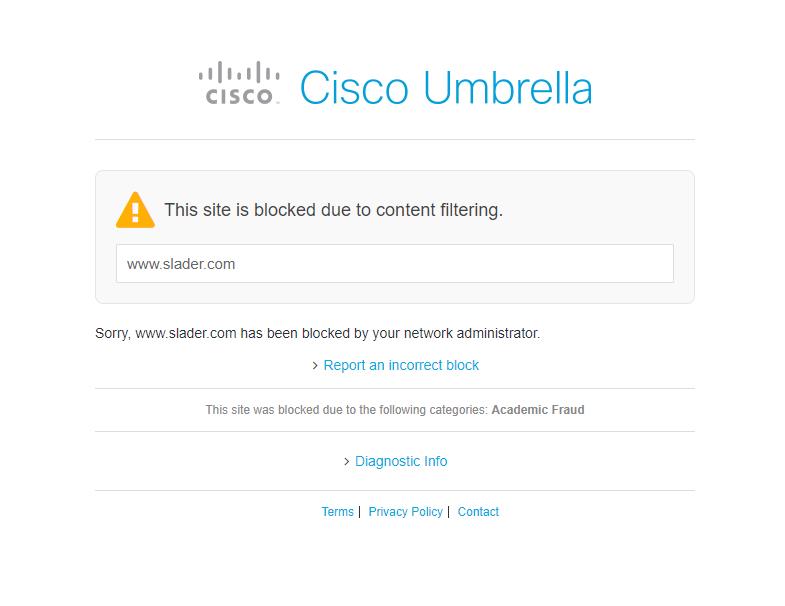Open the Privacy Policy footer link
The width and height of the screenshot is (785, 606).
coord(406,511)
